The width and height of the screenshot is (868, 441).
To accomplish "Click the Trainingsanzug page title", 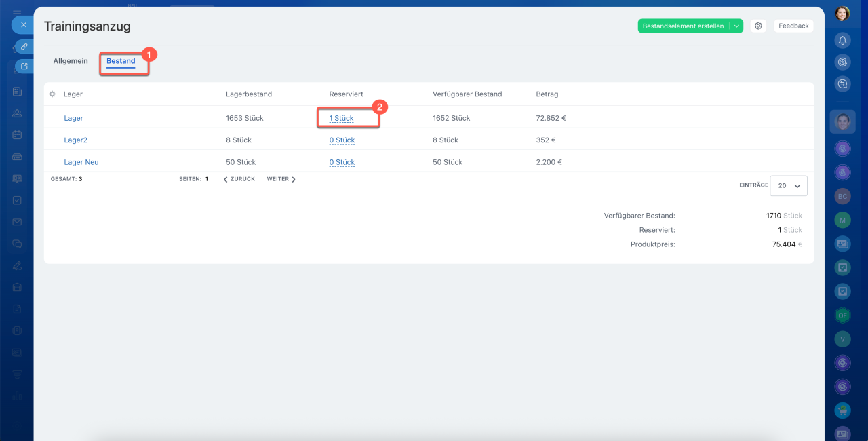I will click(87, 26).
